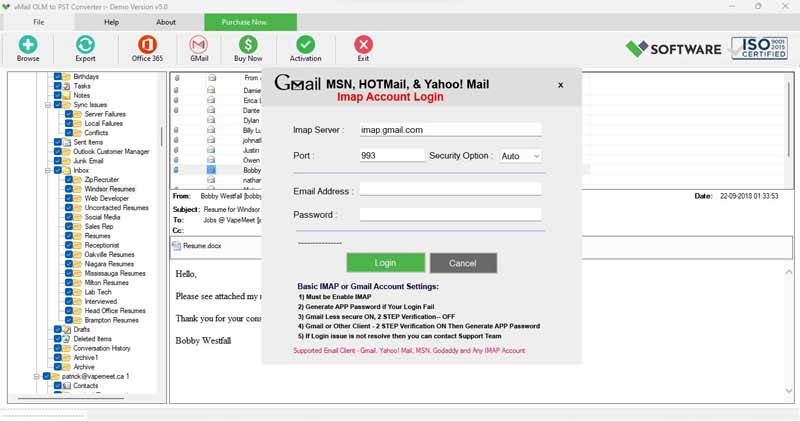Open the Activation checkmark icon

coord(305,45)
